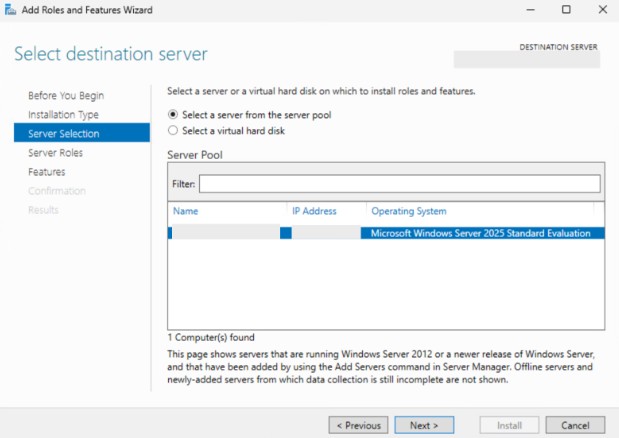Cancel the wizard
619x438 pixels.
click(575, 425)
